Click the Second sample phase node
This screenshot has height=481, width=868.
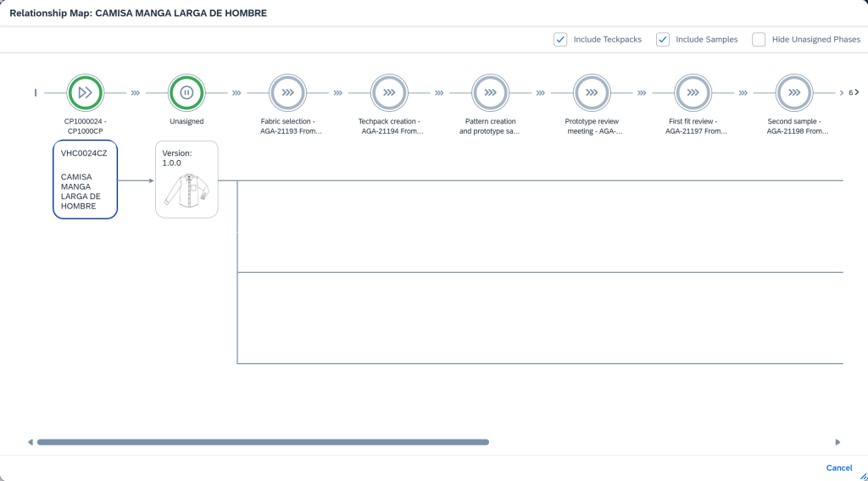pyautogui.click(x=794, y=92)
